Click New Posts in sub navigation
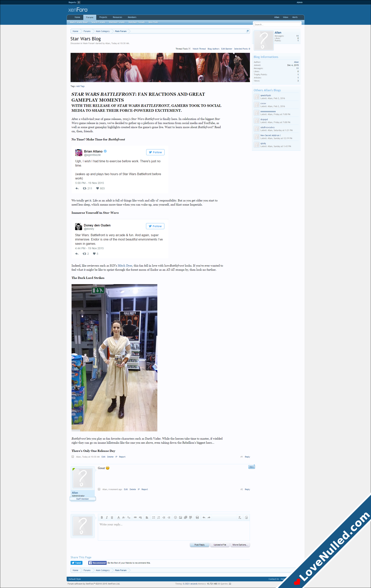The width and height of the screenshot is (371, 588). pos(153,22)
